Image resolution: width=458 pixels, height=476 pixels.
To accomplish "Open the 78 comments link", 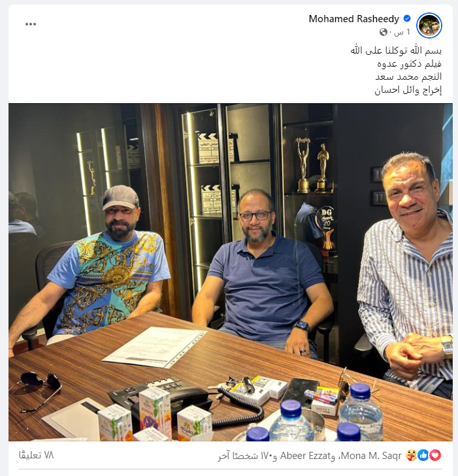I will coord(36,455).
